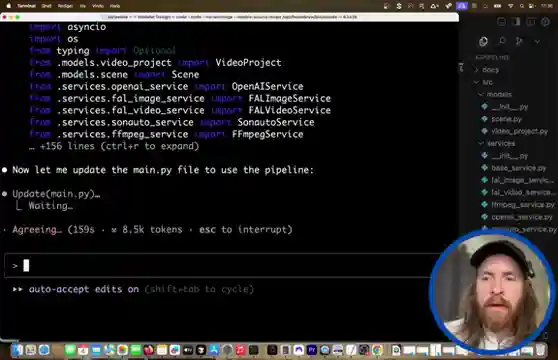Click the Spotlight search icon in menu bar
This screenshot has height=360, width=558.
(x=521, y=6)
